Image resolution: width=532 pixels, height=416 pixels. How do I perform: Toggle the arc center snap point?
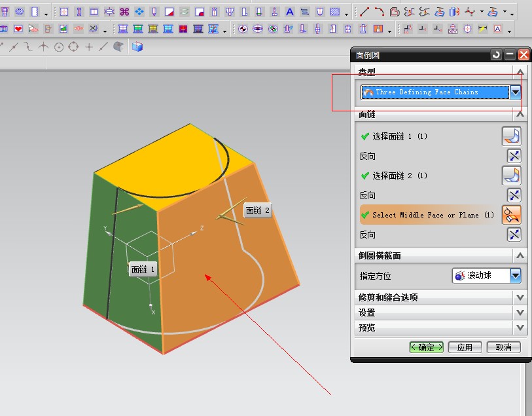[59, 47]
